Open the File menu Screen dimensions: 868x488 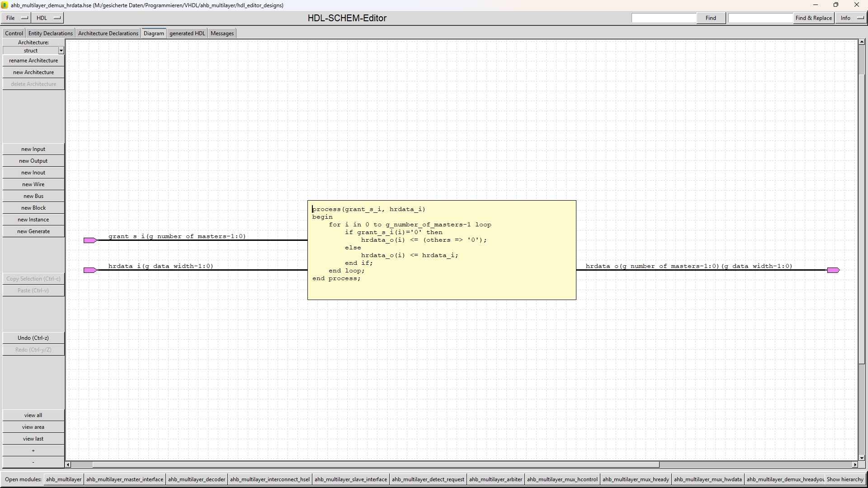click(x=16, y=18)
